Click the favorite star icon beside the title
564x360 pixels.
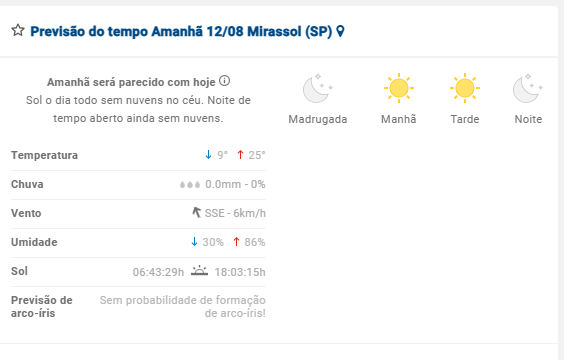tap(18, 30)
